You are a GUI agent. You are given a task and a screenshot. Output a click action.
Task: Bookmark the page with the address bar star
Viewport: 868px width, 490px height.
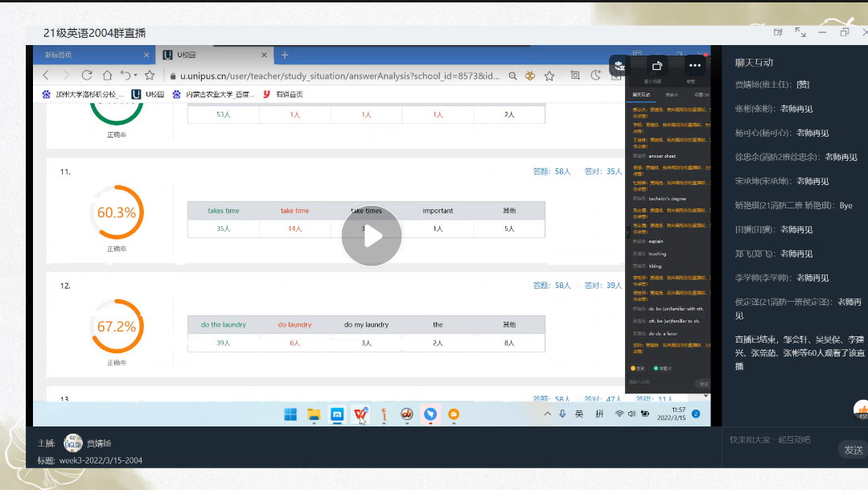(x=549, y=76)
